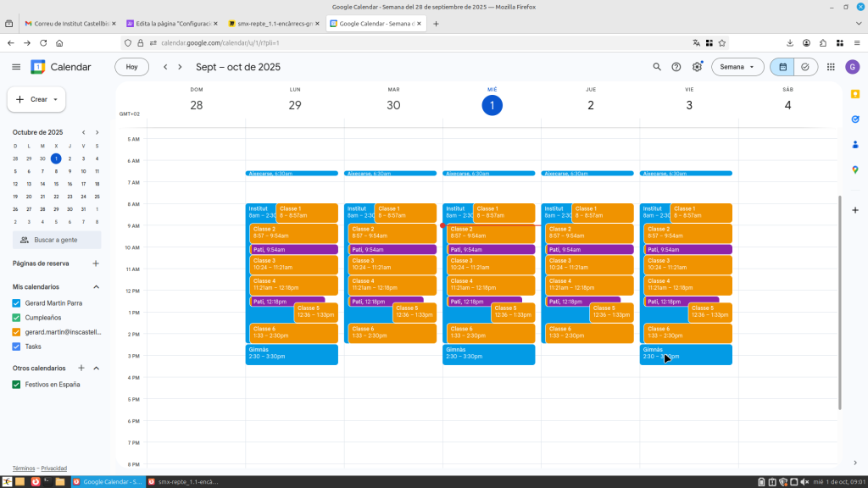Viewport: 868px width, 488px height.
Task: Switch to the Tasks view icon
Action: tap(804, 67)
